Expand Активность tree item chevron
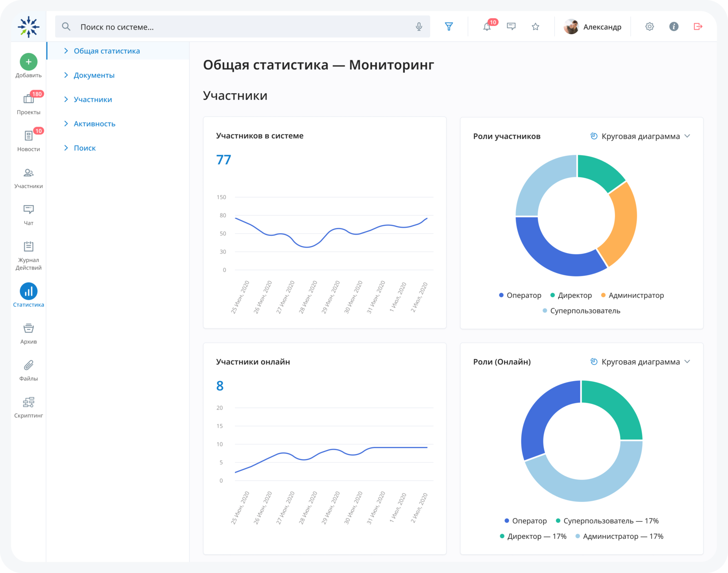This screenshot has width=728, height=573. click(x=66, y=124)
